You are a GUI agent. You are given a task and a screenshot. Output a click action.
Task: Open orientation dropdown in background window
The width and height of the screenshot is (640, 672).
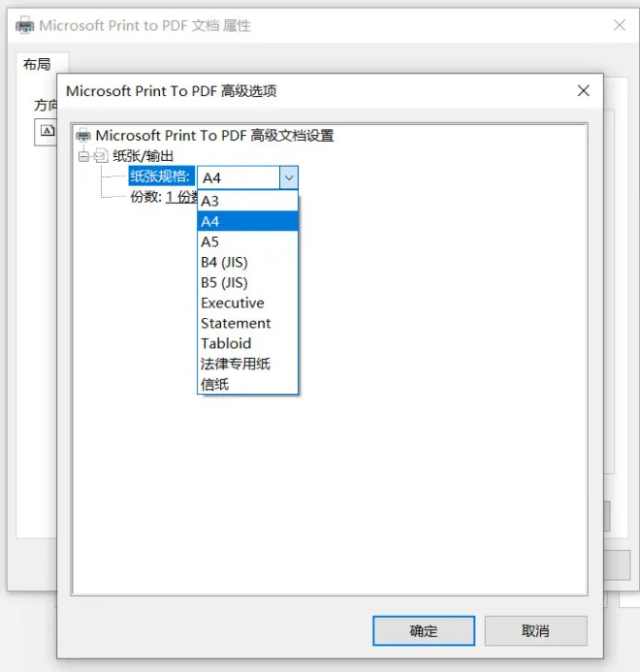[x=46, y=133]
